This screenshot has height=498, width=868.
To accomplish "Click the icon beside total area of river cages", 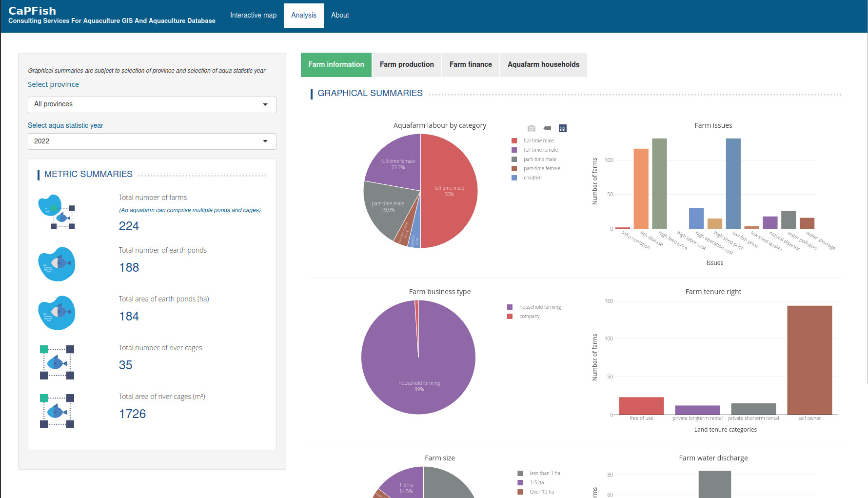I will pyautogui.click(x=57, y=411).
